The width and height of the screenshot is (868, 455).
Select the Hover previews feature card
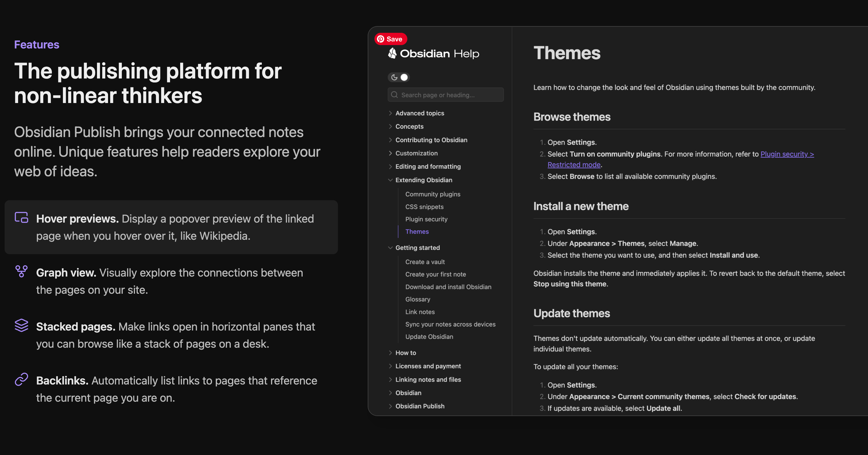[171, 227]
